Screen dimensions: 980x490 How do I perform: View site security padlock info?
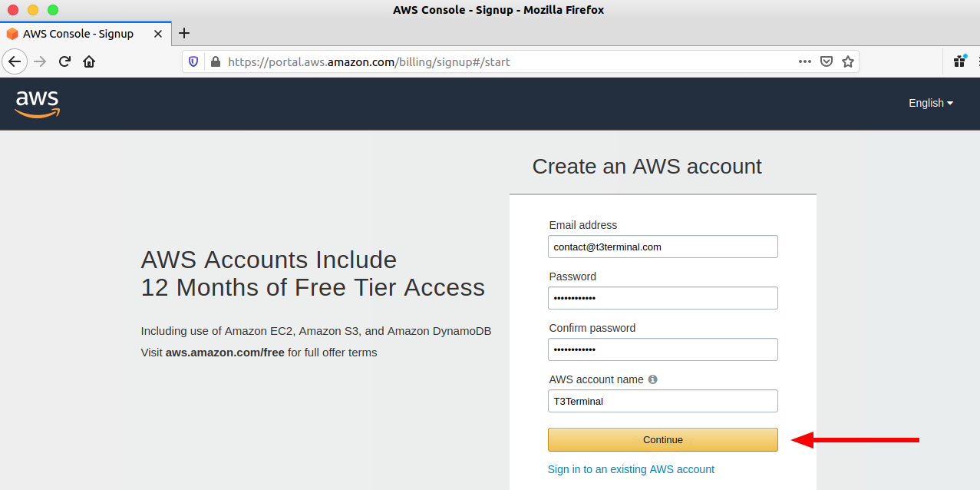[215, 62]
